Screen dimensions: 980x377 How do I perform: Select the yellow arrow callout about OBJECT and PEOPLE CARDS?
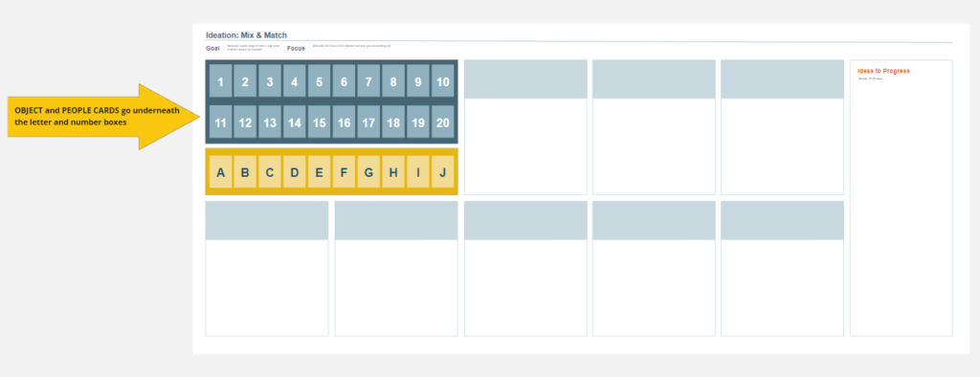point(103,117)
